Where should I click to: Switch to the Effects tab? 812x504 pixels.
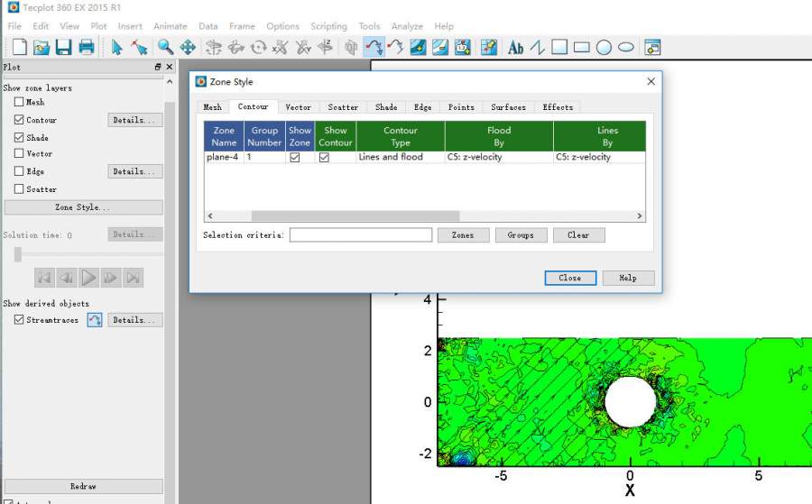tap(558, 107)
